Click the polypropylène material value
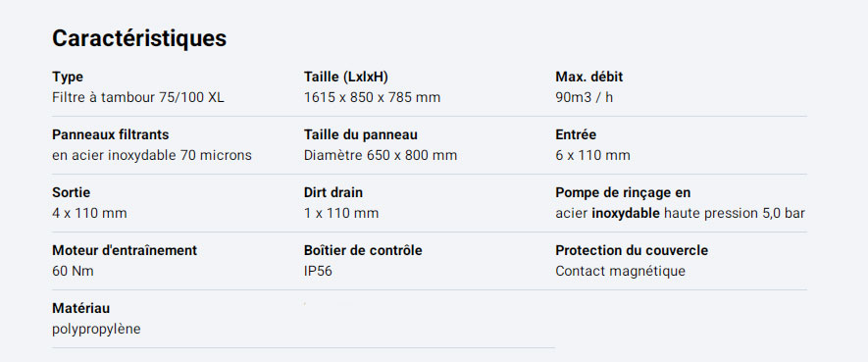This screenshot has width=868, height=362. point(96,330)
